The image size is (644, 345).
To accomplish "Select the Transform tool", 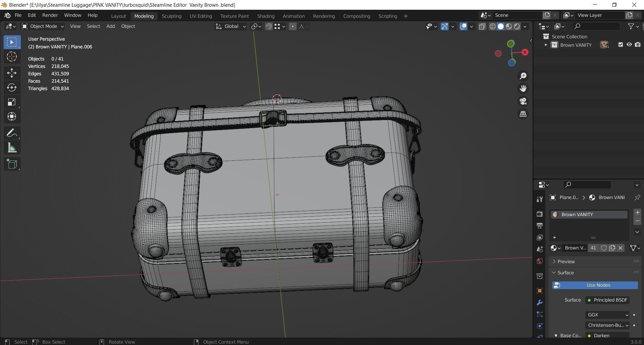I will (x=12, y=117).
